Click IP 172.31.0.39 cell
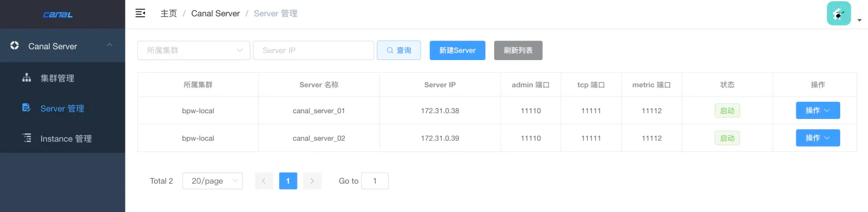 pyautogui.click(x=440, y=138)
